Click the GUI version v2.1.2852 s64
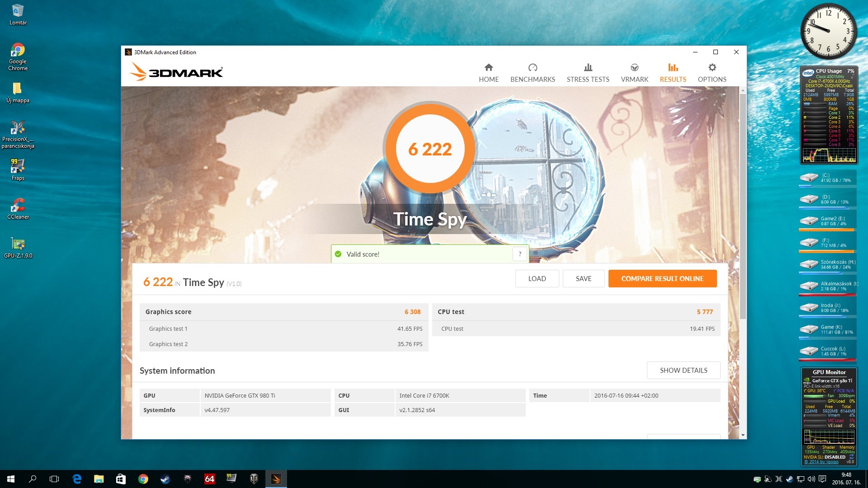The height and width of the screenshot is (488, 868). click(460, 410)
